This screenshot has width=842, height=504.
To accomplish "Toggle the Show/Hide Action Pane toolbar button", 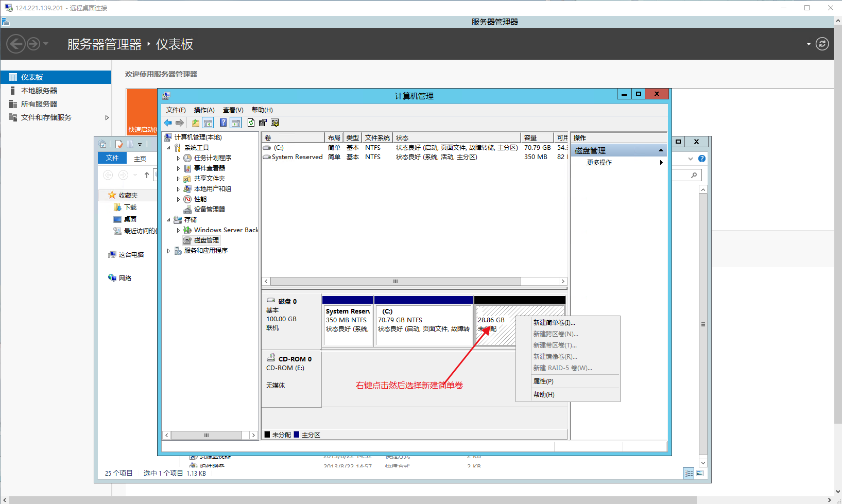I will [x=236, y=123].
